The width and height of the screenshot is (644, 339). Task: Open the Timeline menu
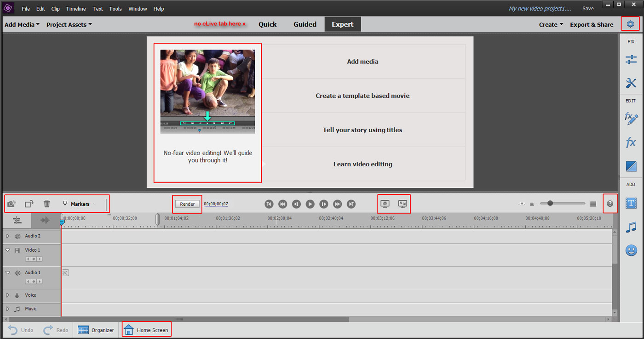pos(76,9)
